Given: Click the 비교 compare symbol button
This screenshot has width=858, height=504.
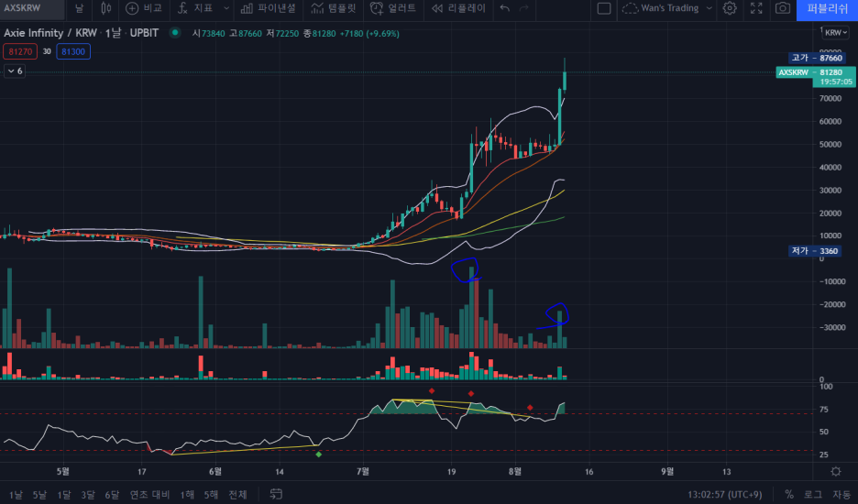Looking at the screenshot, I should coord(144,8).
